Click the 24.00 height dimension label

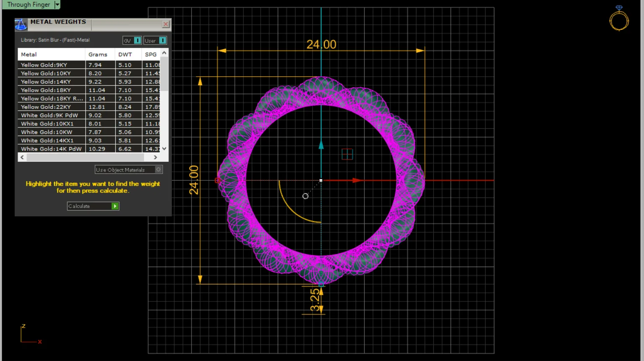tap(194, 180)
